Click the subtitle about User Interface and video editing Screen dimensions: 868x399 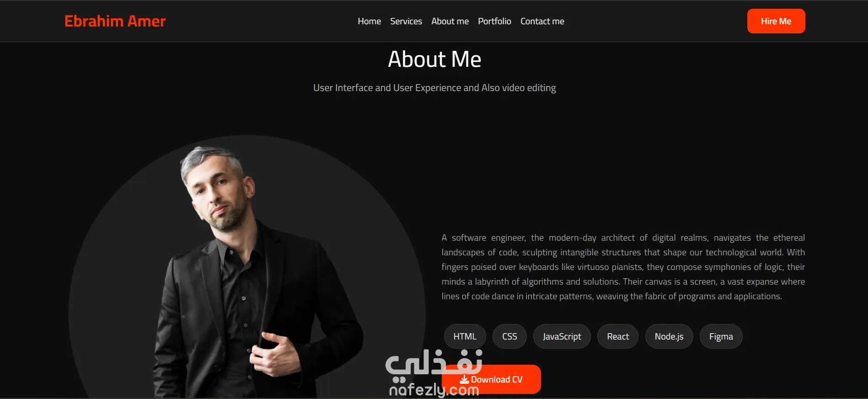pyautogui.click(x=434, y=88)
